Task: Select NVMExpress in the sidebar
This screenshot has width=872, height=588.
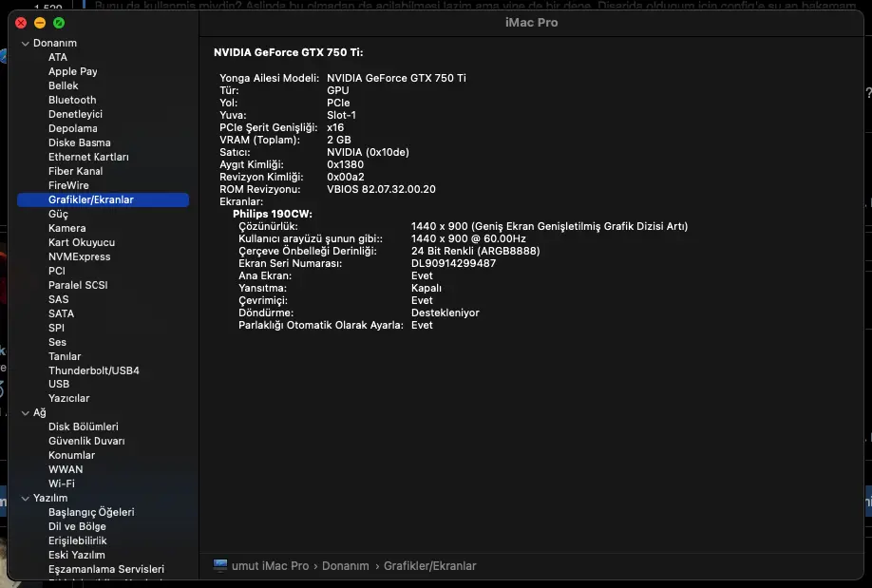Action: pyautogui.click(x=80, y=257)
